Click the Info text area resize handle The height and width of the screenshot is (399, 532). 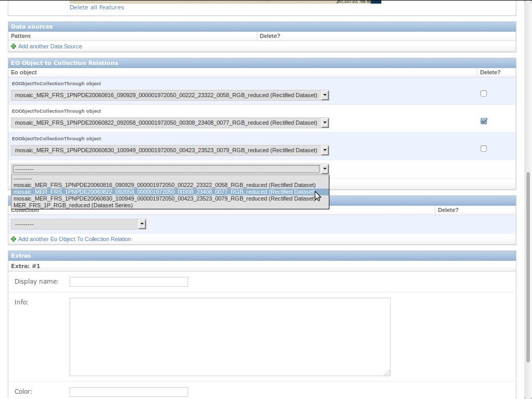coord(388,373)
